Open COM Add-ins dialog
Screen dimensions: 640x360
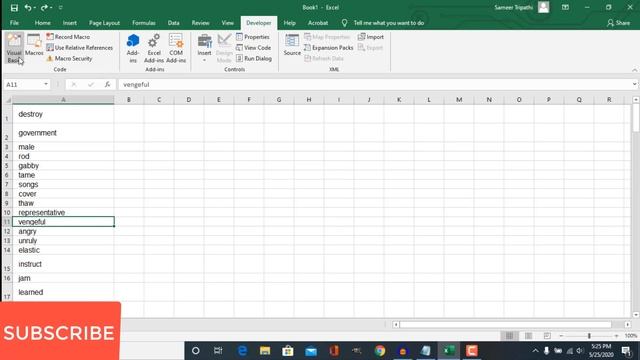pos(176,48)
